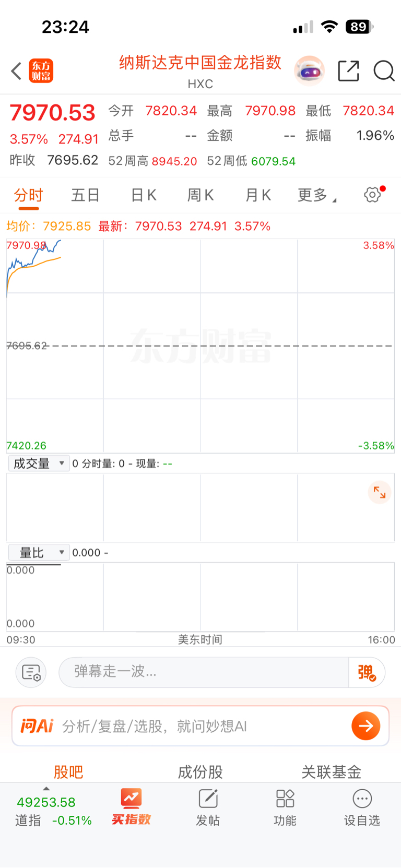The width and height of the screenshot is (401, 868).
Task: Toggle the 弹 danmaku switch
Action: 367,672
